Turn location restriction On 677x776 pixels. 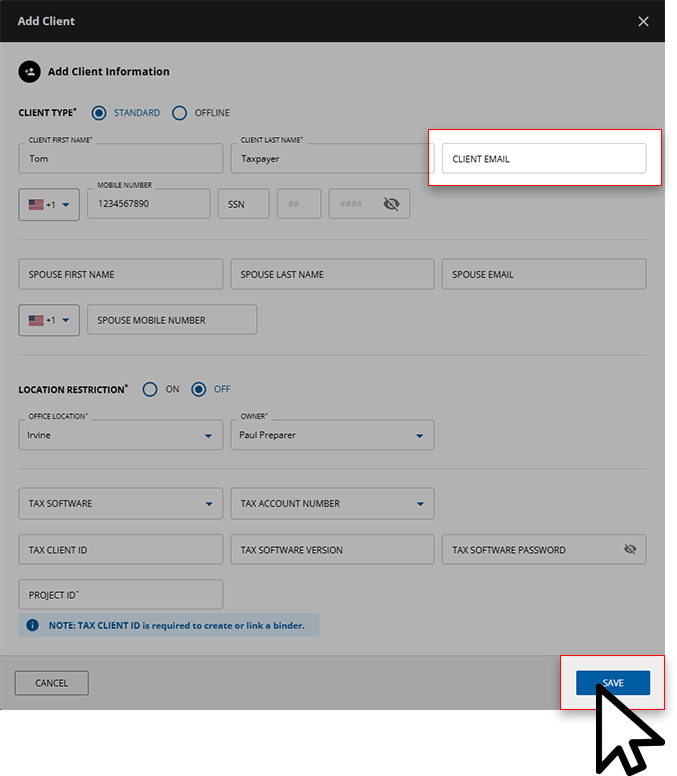(150, 389)
